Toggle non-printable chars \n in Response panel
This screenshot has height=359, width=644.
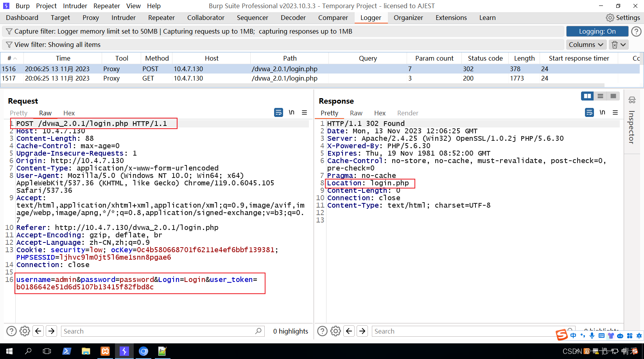(602, 113)
